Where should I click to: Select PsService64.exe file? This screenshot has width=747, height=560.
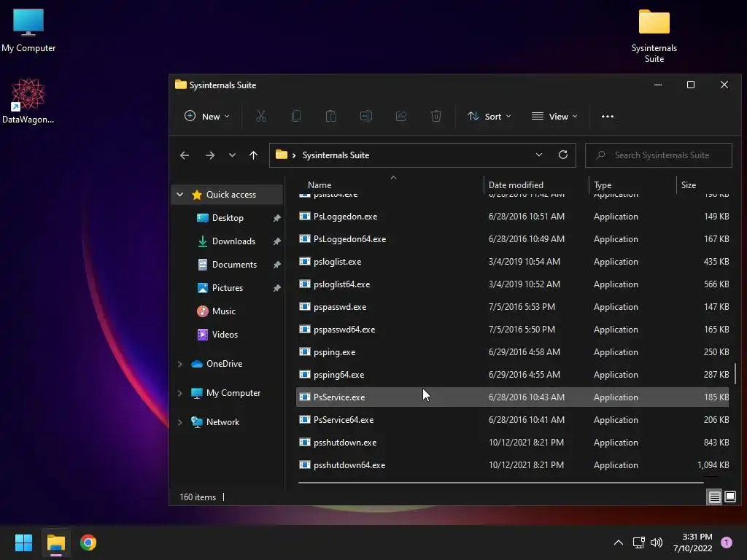pos(514,419)
